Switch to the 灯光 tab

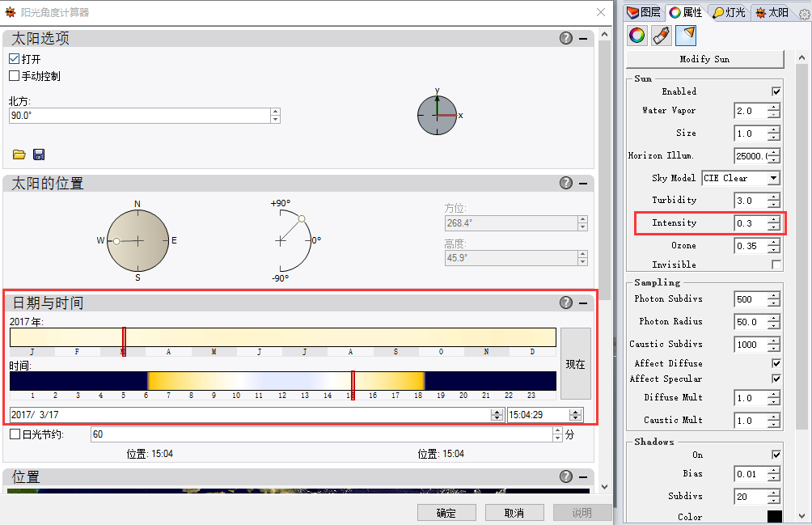pyautogui.click(x=729, y=12)
